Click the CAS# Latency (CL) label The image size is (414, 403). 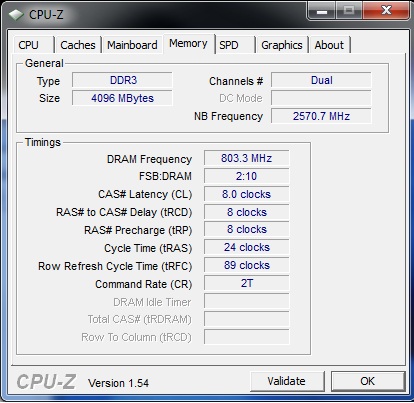coord(145,194)
